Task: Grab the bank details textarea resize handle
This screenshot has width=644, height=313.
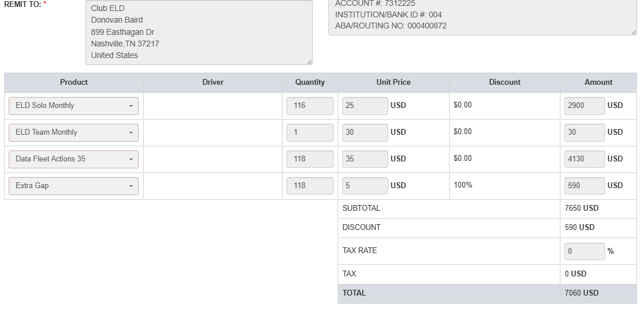Action: [x=634, y=32]
